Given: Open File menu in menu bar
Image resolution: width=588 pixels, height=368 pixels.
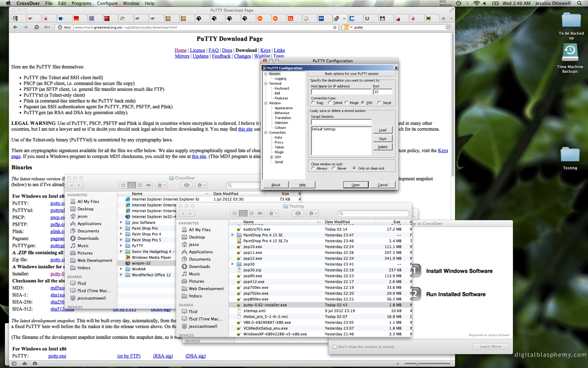Looking at the screenshot, I should pos(49,3).
